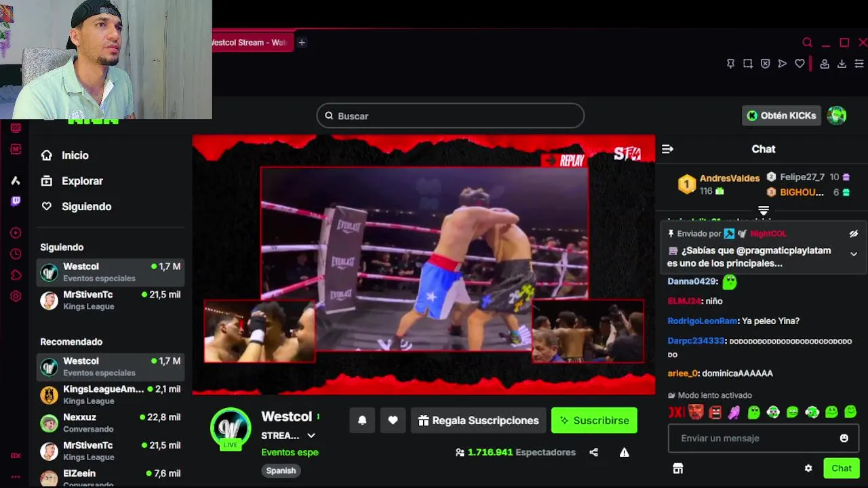Insert the red XI emote
The height and width of the screenshot is (488, 868).
coord(677,412)
